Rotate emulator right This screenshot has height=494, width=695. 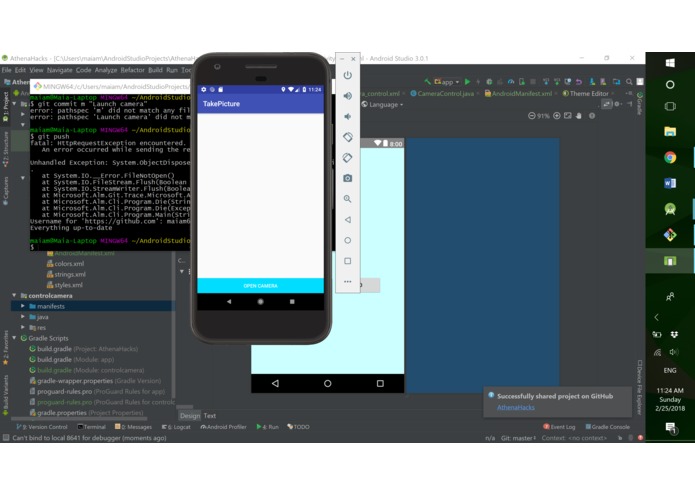pyautogui.click(x=348, y=158)
